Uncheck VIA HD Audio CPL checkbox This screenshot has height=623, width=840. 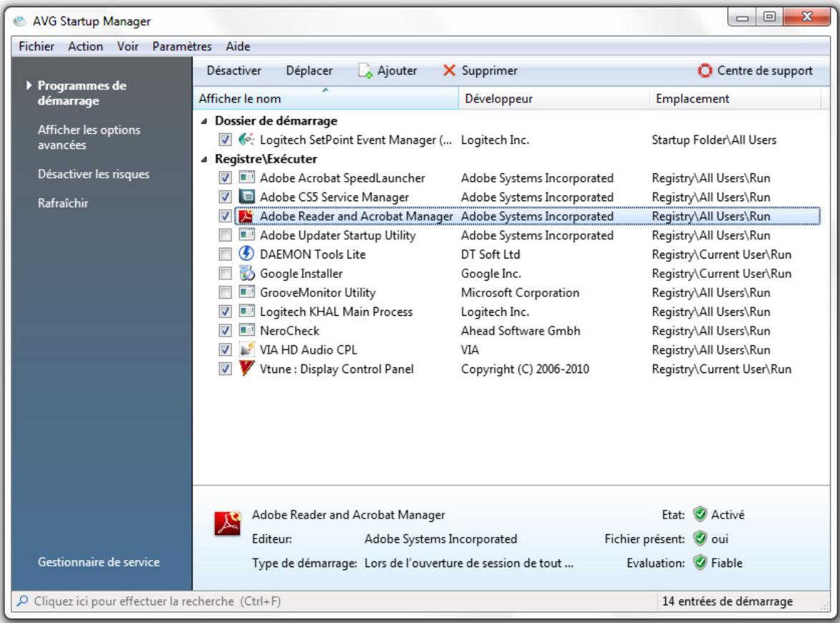[225, 349]
